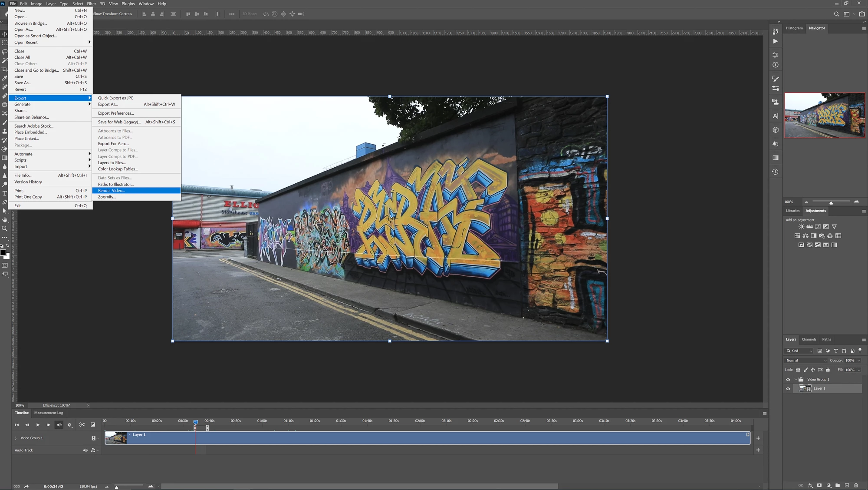This screenshot has height=490, width=868.
Task: Switch to the Channels tab
Action: point(809,339)
